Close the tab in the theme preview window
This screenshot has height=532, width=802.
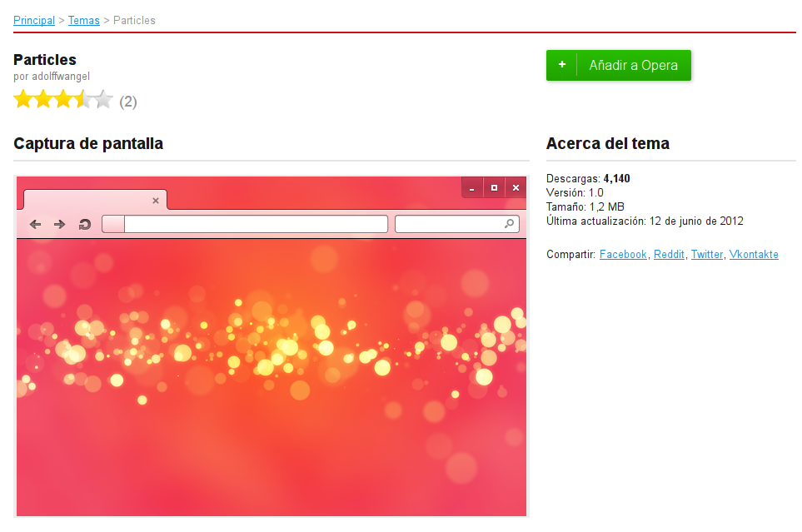[x=155, y=200]
